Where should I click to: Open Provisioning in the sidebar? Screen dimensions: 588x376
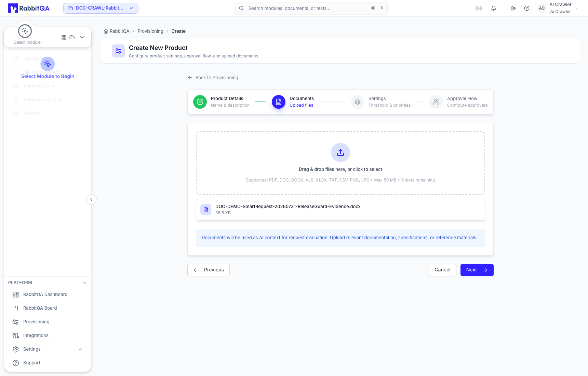[x=48, y=322]
